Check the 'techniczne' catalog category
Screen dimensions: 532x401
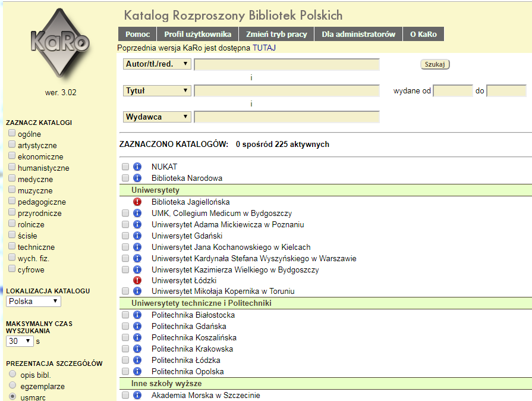pyautogui.click(x=12, y=246)
